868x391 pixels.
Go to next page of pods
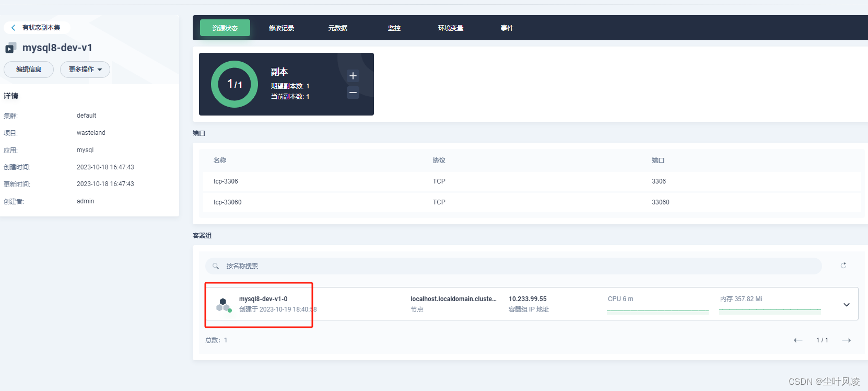pos(847,340)
